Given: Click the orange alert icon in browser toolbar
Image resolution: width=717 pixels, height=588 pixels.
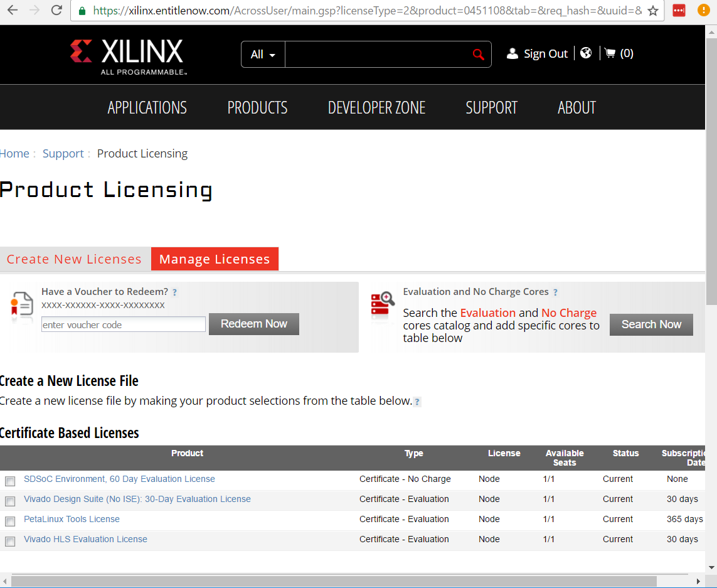Looking at the screenshot, I should pos(704,10).
